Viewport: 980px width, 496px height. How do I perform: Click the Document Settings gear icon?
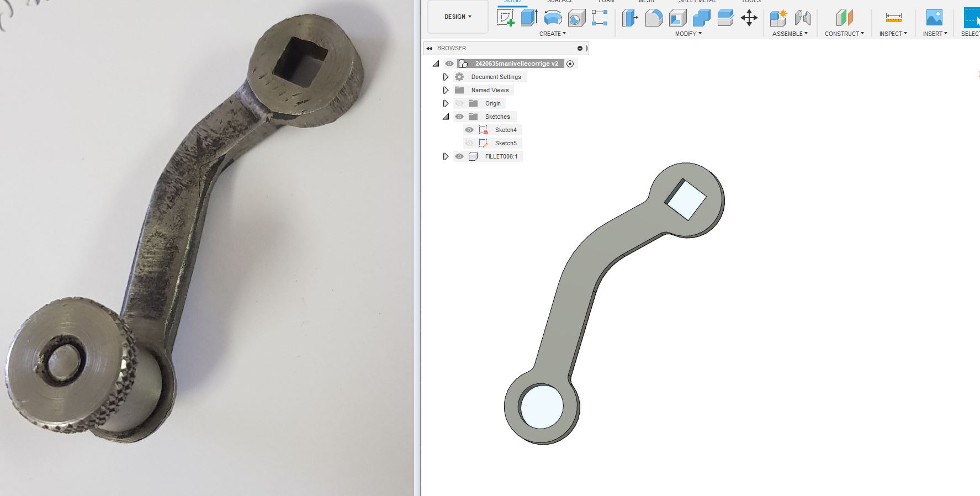click(x=459, y=77)
